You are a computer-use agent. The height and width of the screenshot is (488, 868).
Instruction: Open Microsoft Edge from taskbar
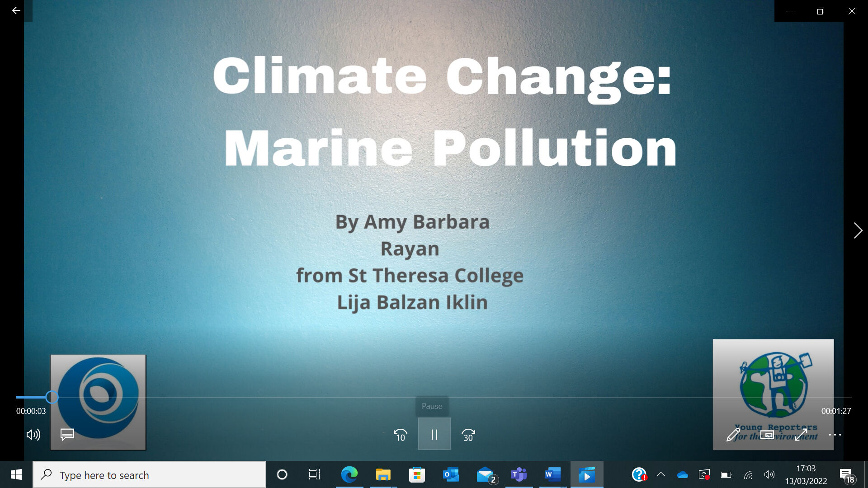point(349,475)
